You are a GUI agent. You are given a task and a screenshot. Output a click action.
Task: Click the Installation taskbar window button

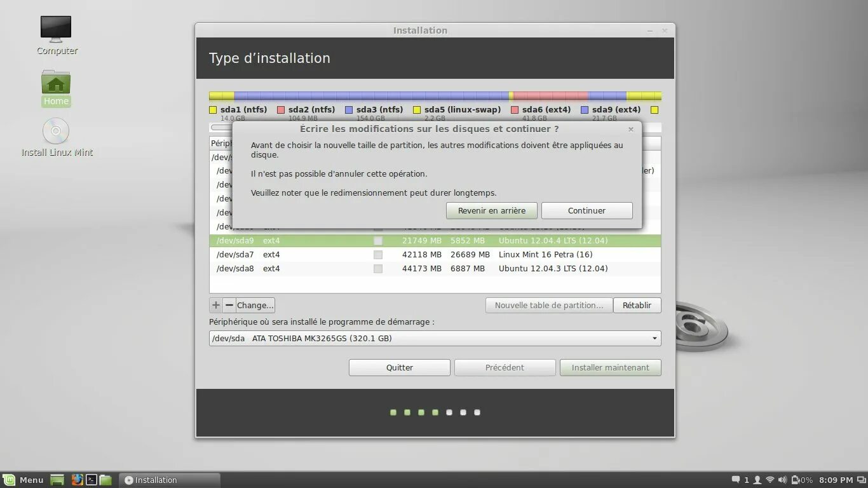[170, 480]
